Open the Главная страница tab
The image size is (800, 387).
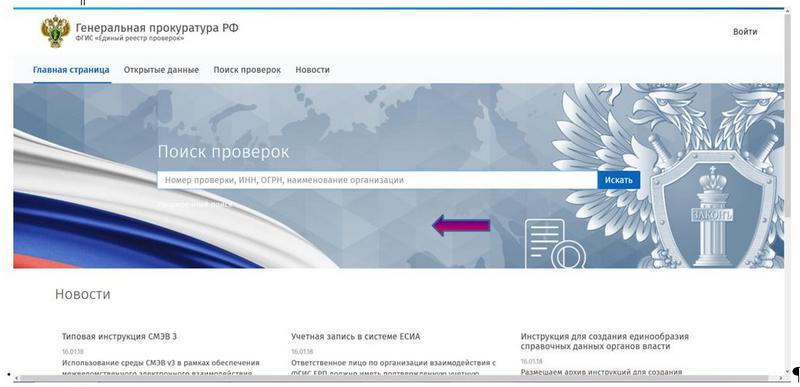[x=71, y=70]
